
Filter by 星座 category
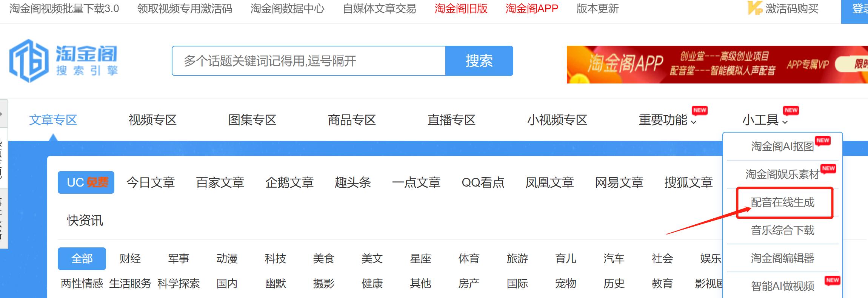click(420, 259)
